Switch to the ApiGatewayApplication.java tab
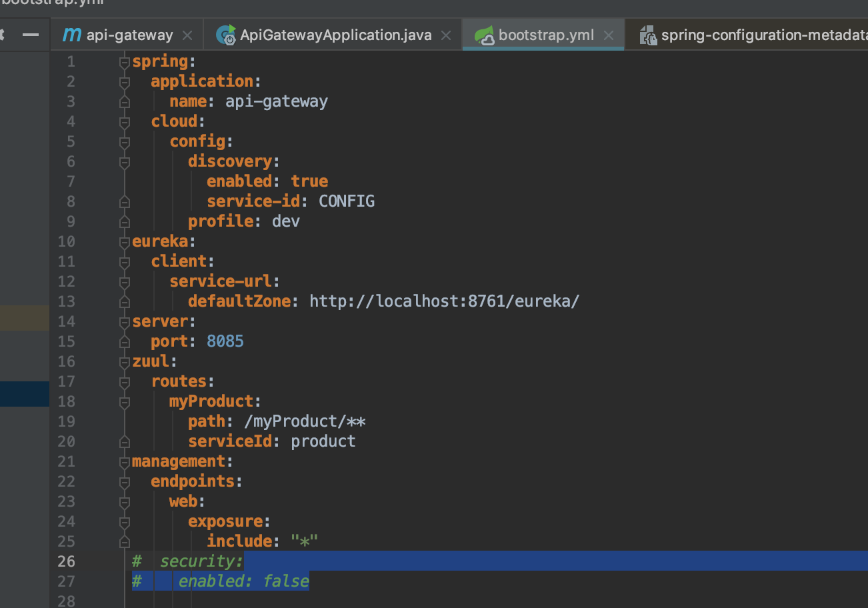This screenshot has width=868, height=608. click(335, 35)
